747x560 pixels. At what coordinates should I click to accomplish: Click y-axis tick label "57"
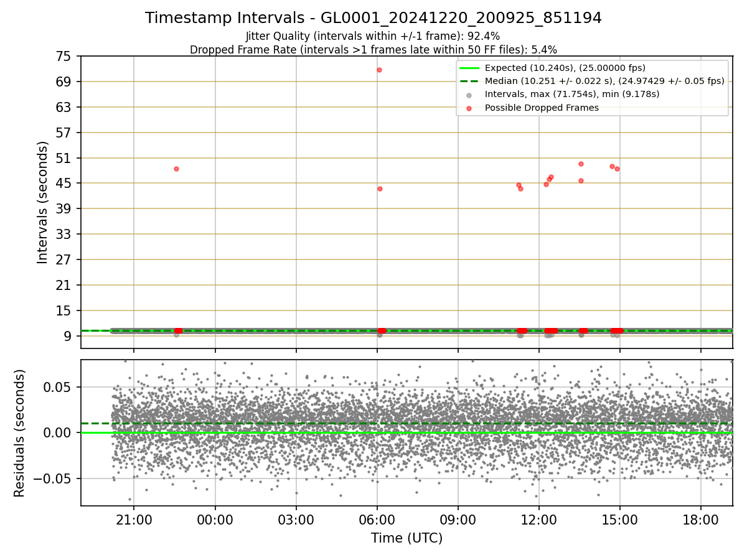pos(63,133)
